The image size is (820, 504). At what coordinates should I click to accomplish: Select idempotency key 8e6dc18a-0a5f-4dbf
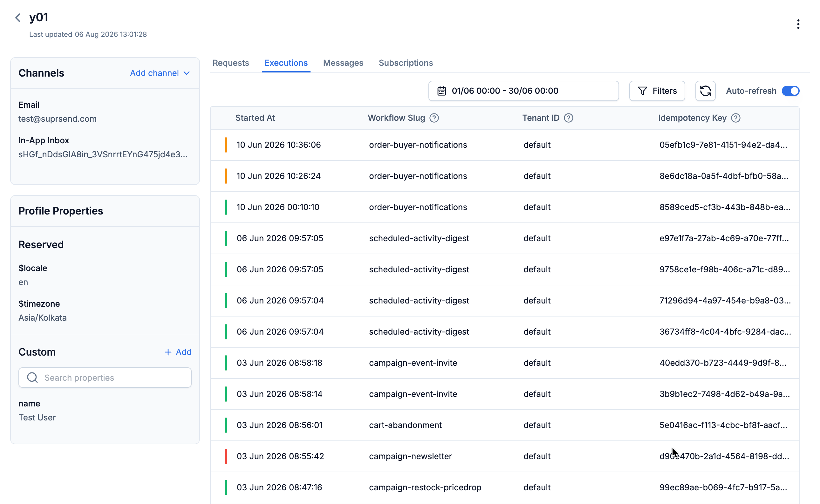click(724, 176)
